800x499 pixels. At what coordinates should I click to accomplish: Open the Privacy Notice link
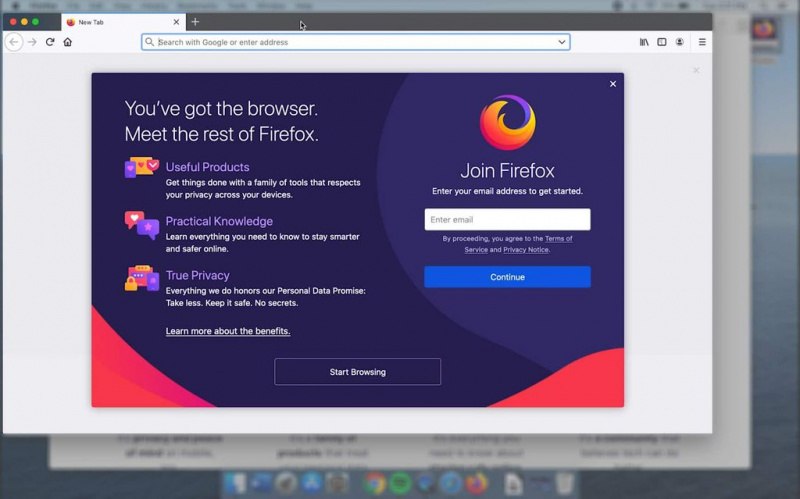click(526, 250)
